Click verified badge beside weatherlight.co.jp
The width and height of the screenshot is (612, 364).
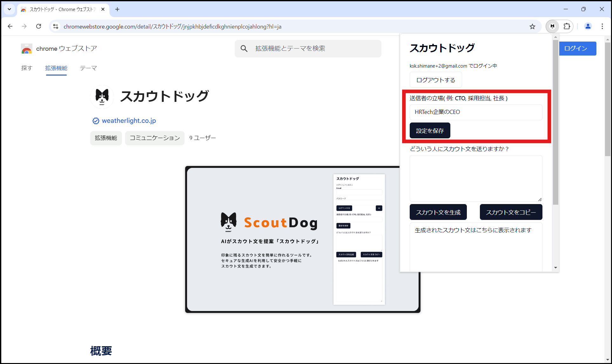click(x=96, y=121)
